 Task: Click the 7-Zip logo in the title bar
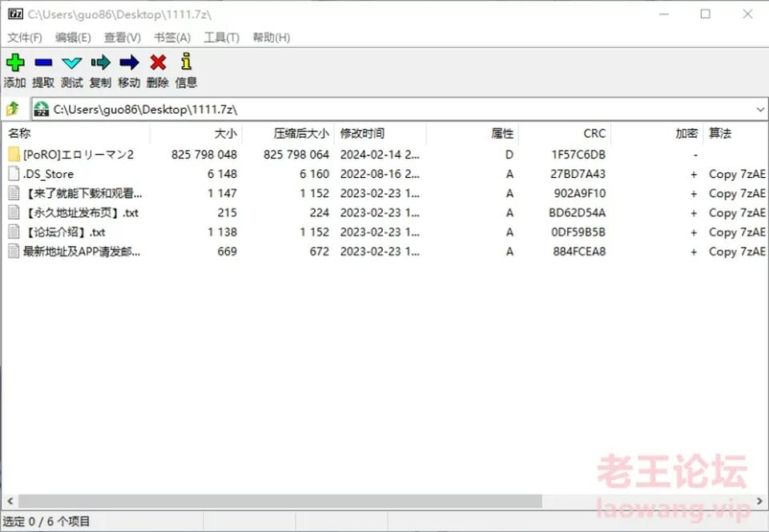(x=15, y=14)
